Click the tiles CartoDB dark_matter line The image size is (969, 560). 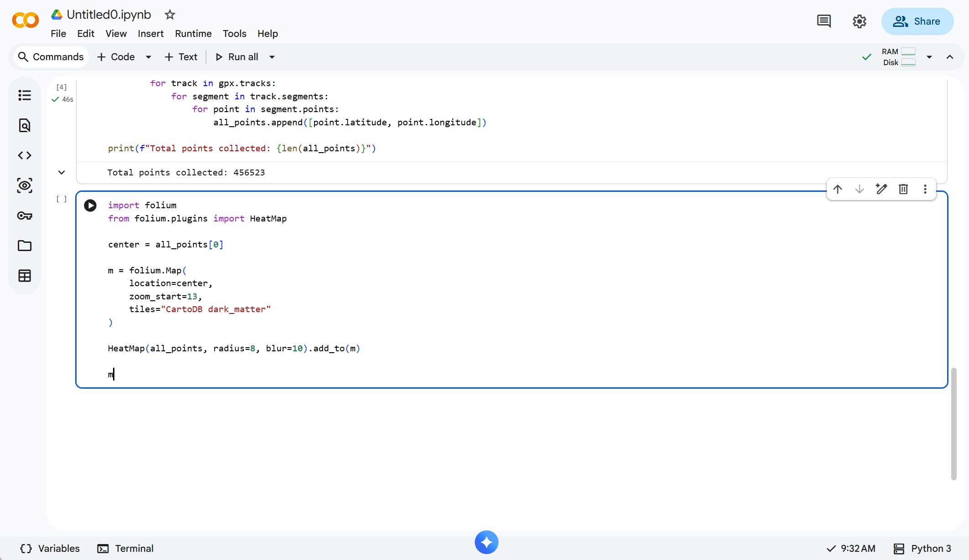point(200,309)
